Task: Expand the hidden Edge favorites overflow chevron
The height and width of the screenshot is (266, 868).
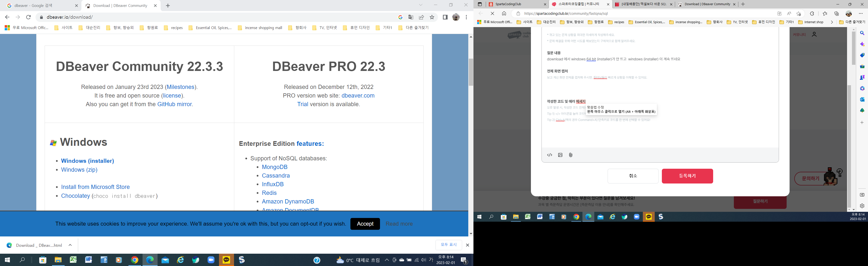Action: coord(832,22)
